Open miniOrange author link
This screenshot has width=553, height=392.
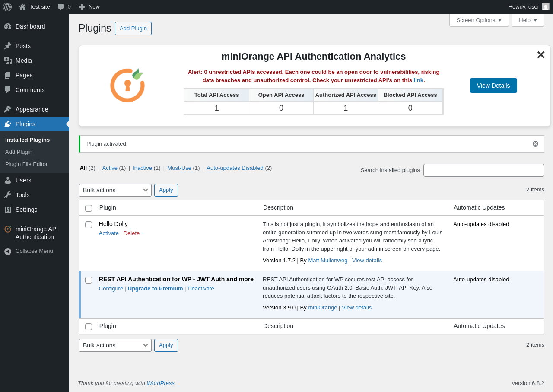coord(323,307)
